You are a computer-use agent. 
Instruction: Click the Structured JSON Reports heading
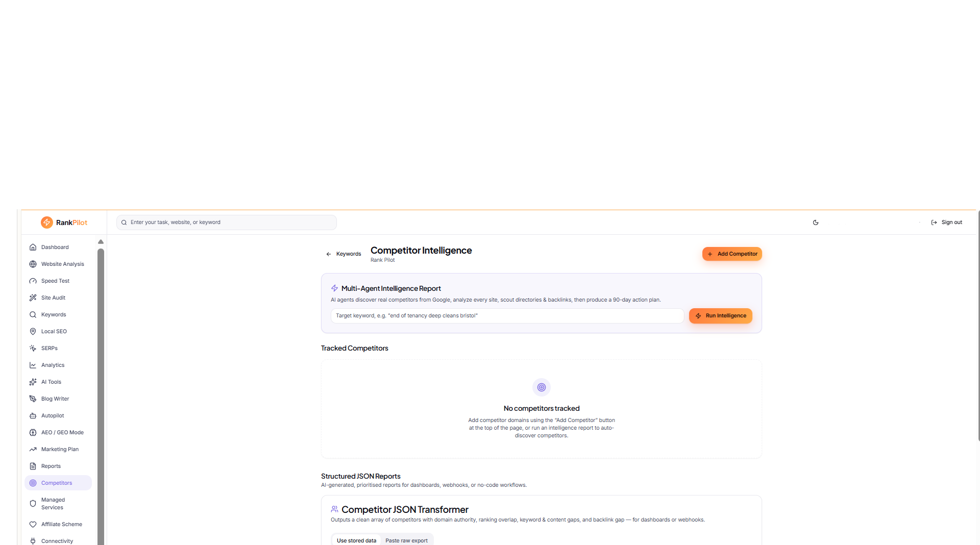coord(361,476)
